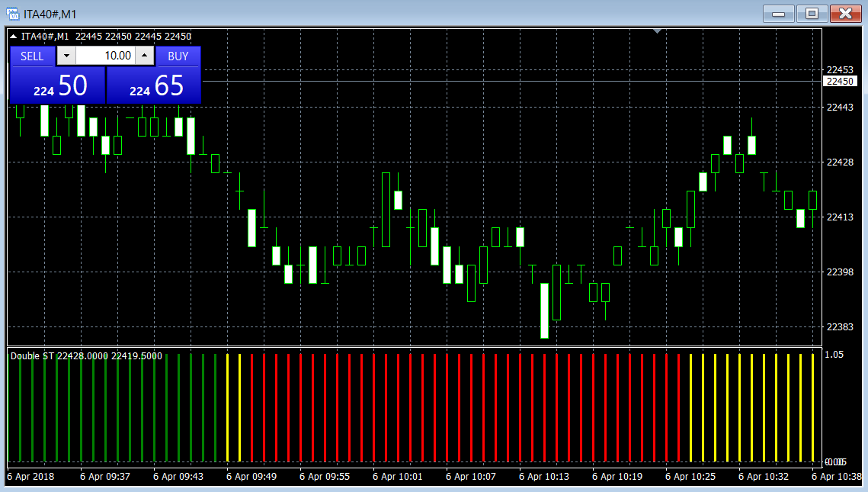
Task: Click the chart shift triangle marker
Action: (657, 32)
